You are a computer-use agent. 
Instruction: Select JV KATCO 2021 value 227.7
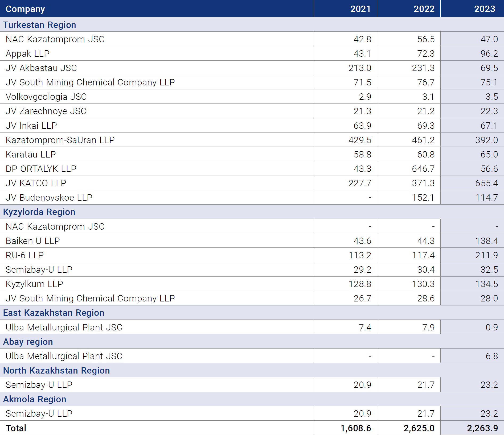(360, 183)
